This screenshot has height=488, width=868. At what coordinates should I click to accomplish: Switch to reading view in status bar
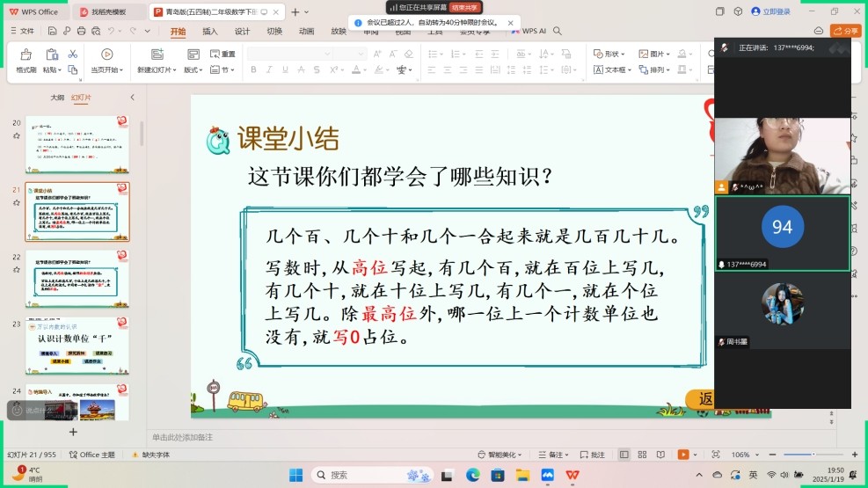click(659, 455)
